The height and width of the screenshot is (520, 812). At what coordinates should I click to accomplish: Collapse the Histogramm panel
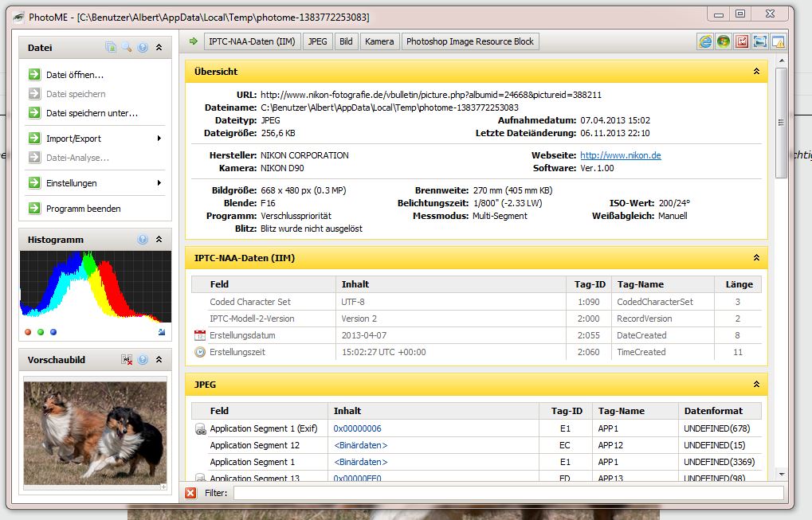159,239
